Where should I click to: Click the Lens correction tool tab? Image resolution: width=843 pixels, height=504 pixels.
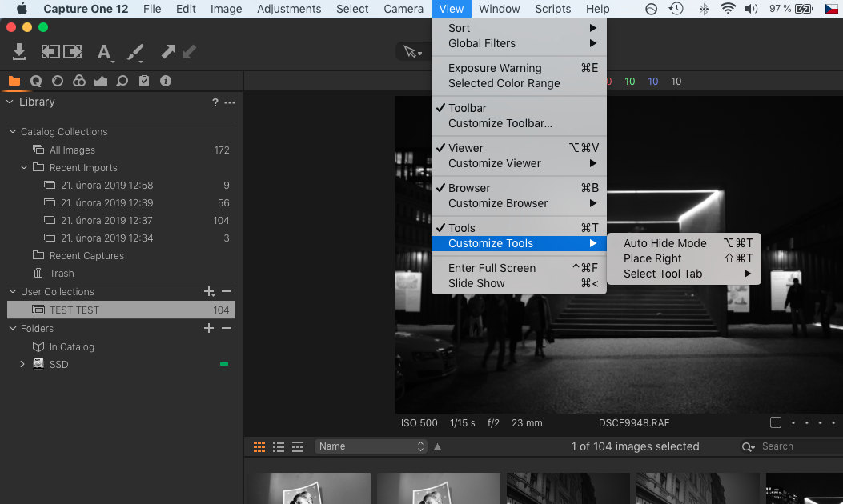click(x=58, y=81)
